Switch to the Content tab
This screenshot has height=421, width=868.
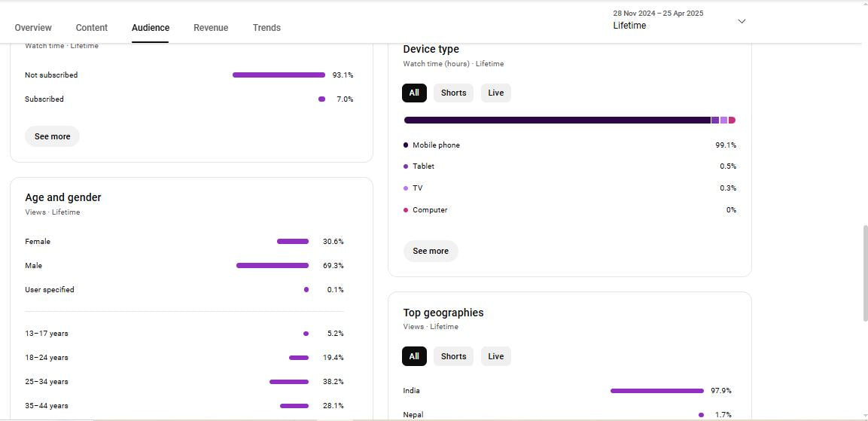[92, 28]
